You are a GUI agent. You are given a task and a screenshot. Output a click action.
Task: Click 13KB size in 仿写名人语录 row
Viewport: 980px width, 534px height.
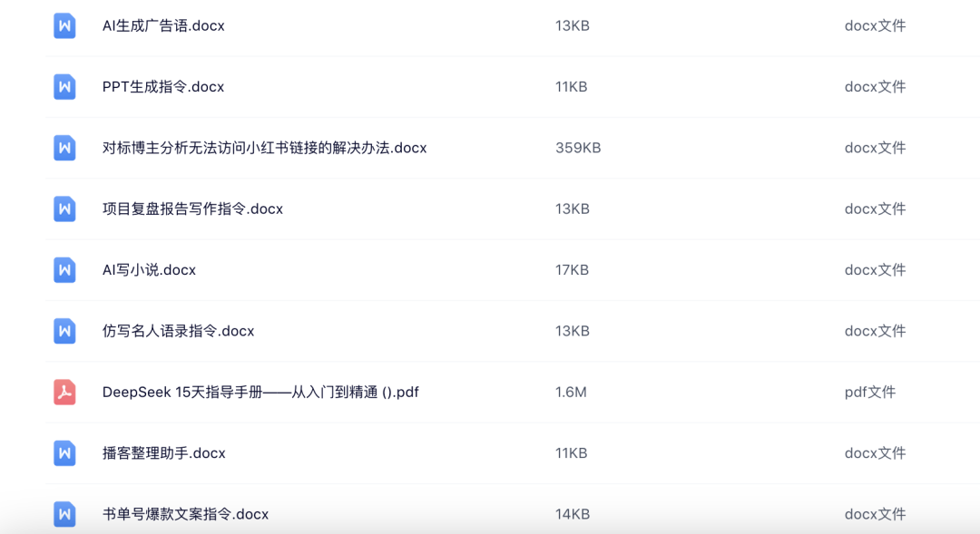[x=573, y=331]
